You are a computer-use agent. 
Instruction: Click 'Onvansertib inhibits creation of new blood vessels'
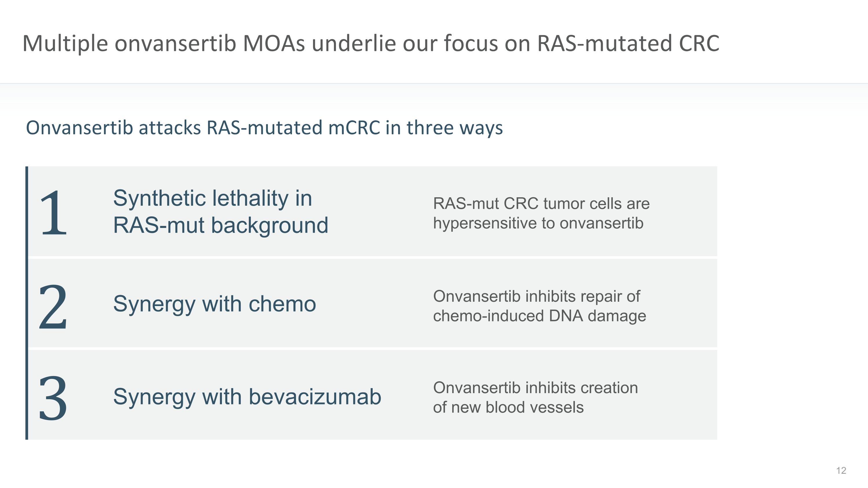(x=535, y=397)
